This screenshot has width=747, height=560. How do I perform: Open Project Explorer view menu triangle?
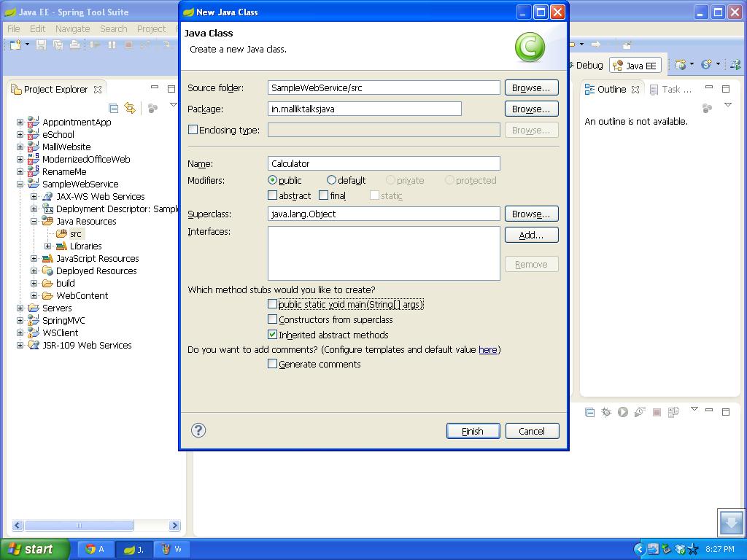click(x=173, y=105)
